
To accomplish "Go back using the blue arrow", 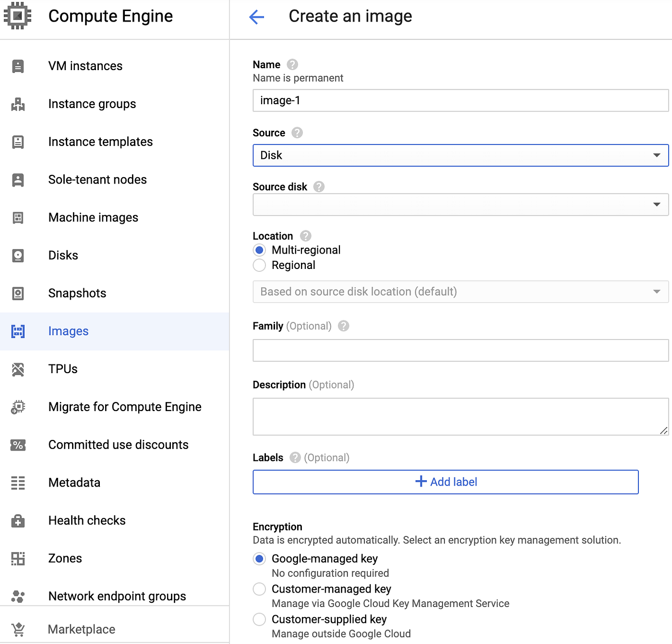I will [257, 17].
